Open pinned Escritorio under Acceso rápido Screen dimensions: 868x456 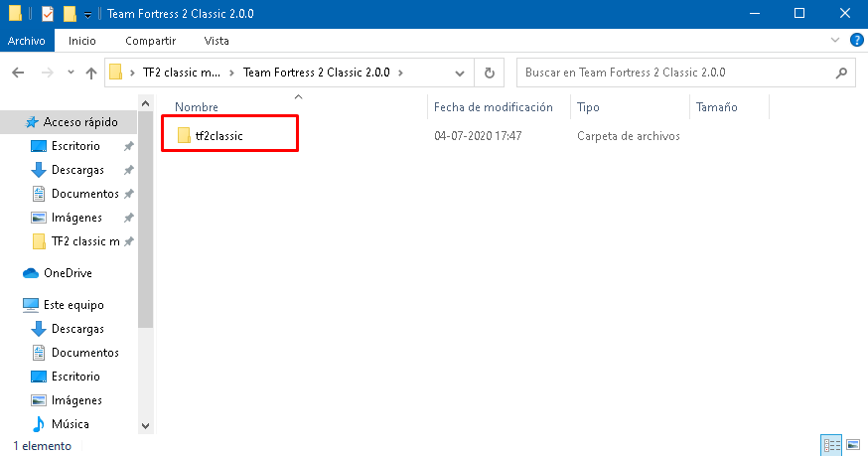[75, 146]
